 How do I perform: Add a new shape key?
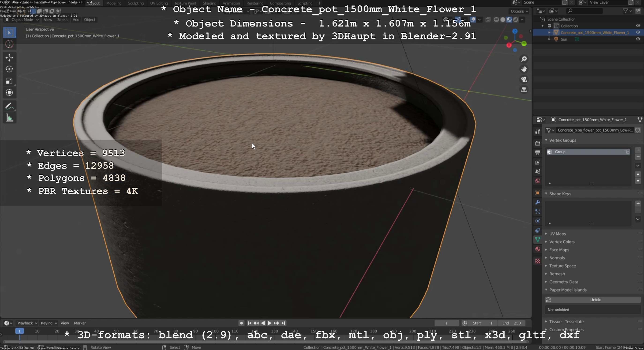click(638, 203)
